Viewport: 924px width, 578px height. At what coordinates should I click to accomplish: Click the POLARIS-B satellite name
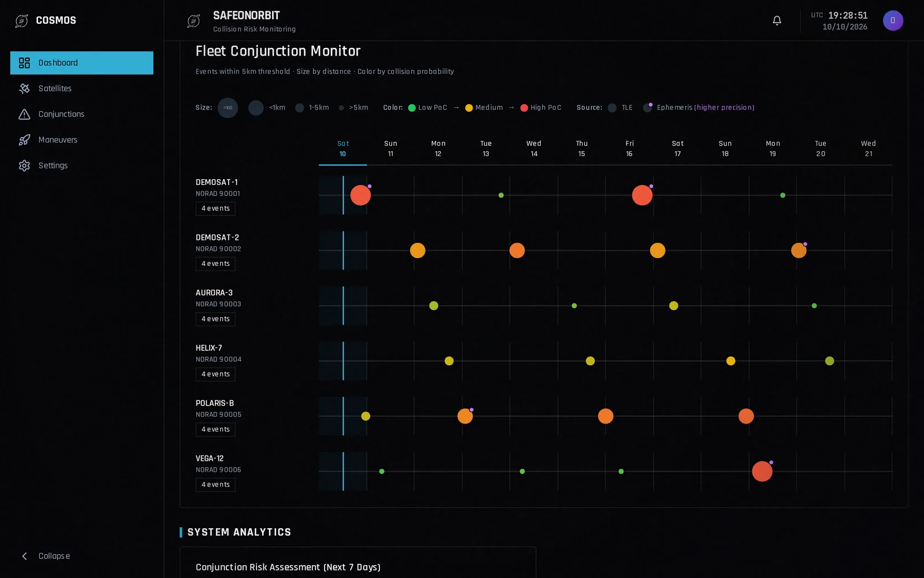point(215,403)
